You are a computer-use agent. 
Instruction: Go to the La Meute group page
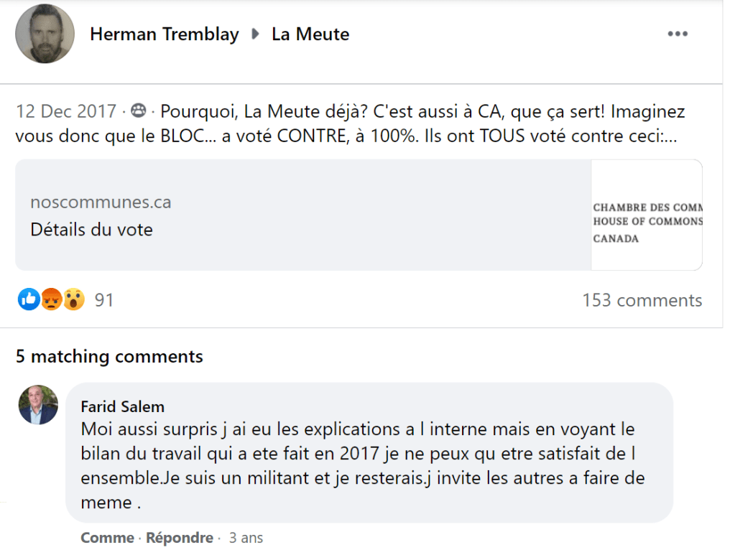[x=310, y=34]
